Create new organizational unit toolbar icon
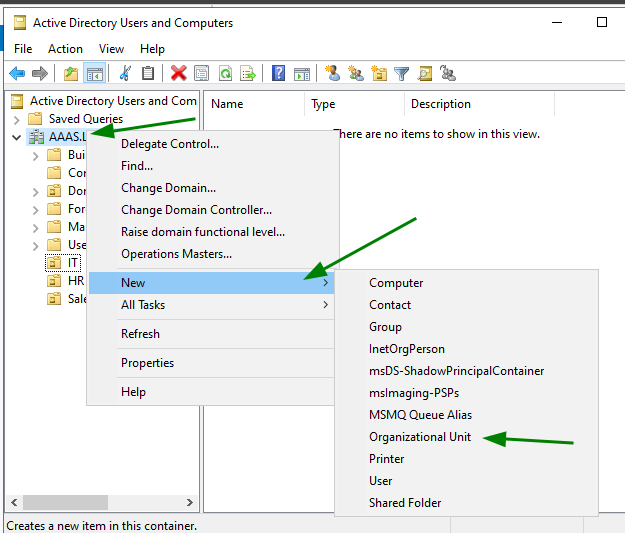 (x=379, y=73)
